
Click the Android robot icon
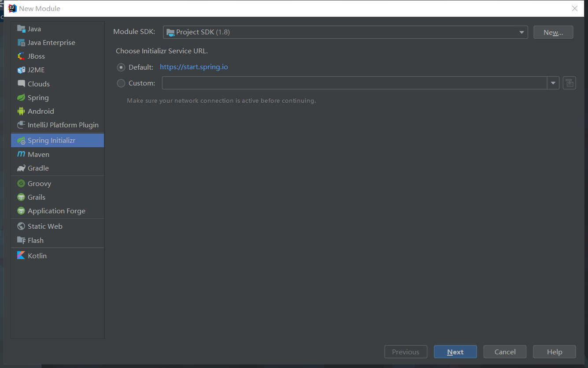[x=21, y=111]
